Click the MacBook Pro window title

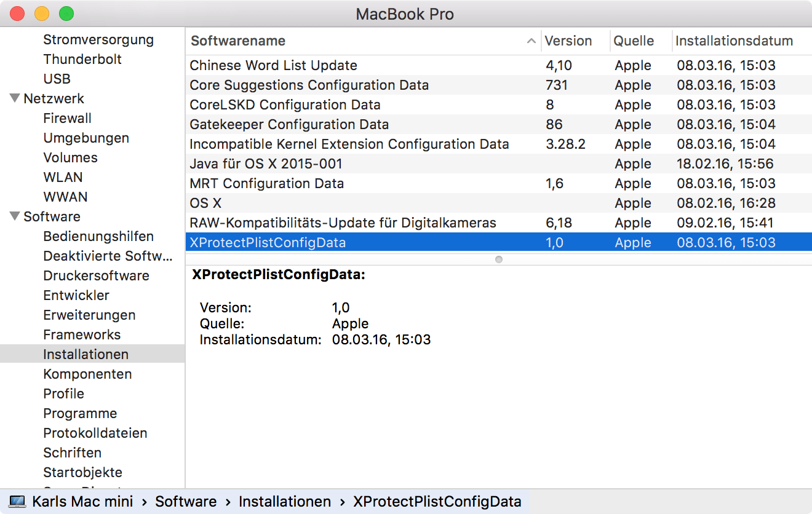click(x=405, y=14)
